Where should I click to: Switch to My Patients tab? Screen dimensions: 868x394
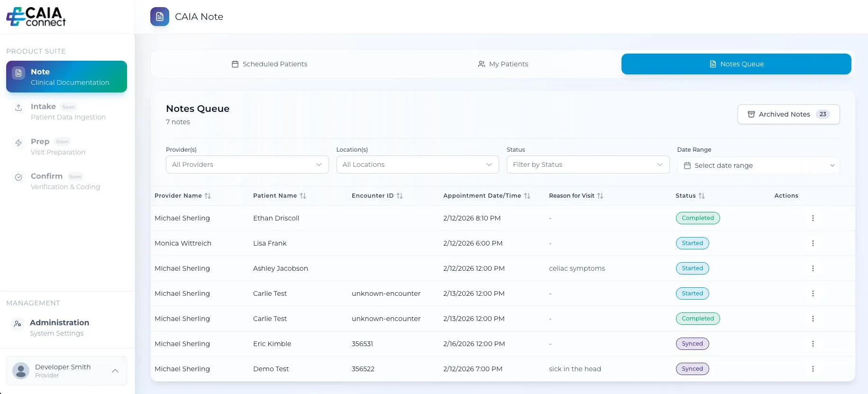(x=503, y=64)
